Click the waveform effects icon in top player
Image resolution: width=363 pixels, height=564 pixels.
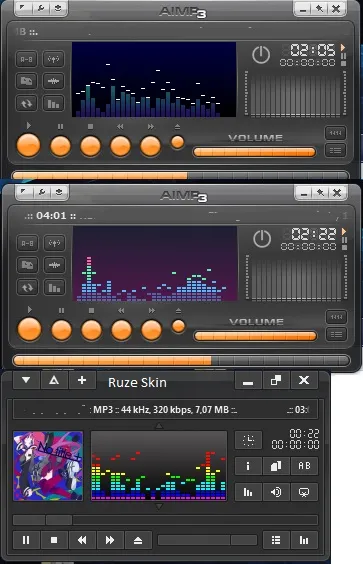coord(54,81)
